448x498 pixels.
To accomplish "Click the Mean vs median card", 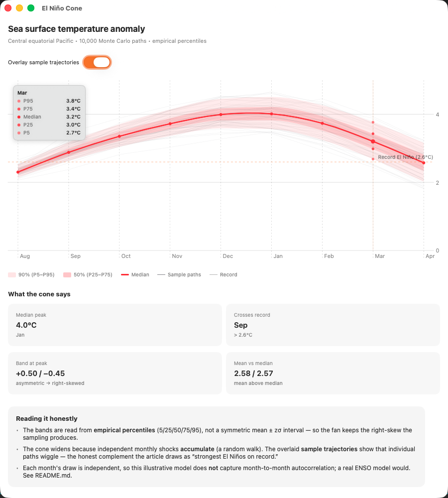I will point(333,373).
